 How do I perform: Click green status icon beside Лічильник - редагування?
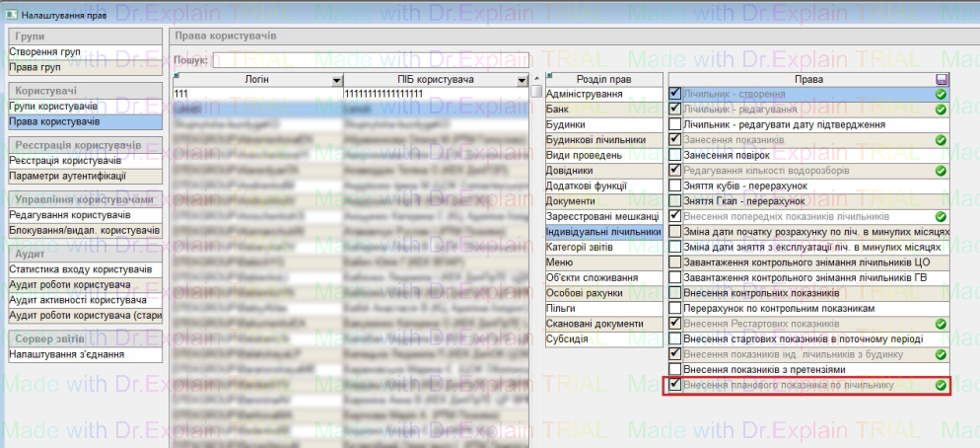tap(941, 110)
